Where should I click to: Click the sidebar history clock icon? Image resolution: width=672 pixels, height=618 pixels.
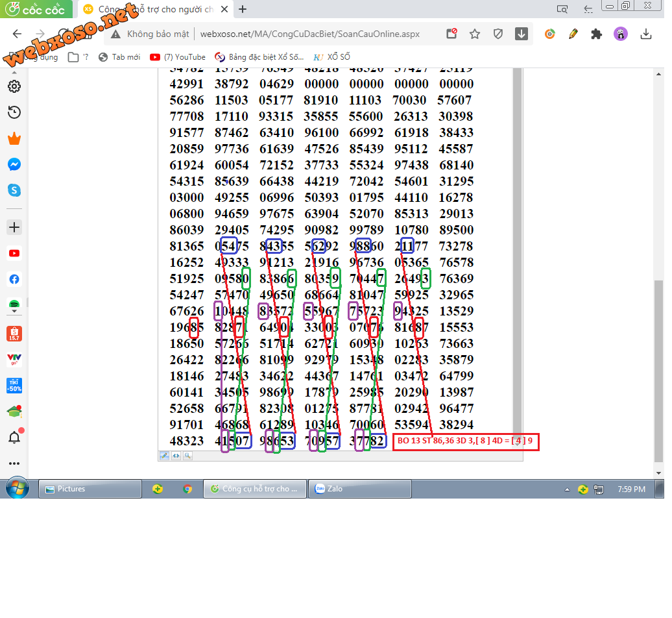14,112
